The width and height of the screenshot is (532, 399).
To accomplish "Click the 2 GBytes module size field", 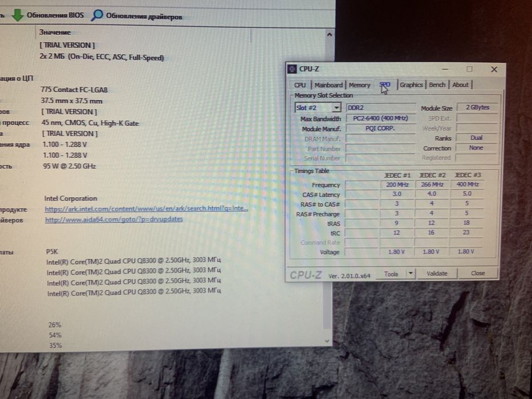I will point(477,107).
